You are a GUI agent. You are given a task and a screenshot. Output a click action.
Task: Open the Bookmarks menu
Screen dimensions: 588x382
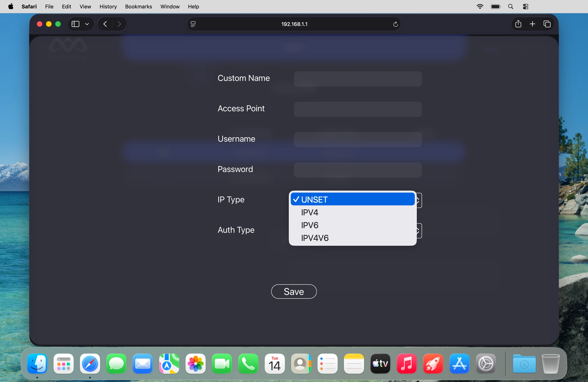pos(138,6)
